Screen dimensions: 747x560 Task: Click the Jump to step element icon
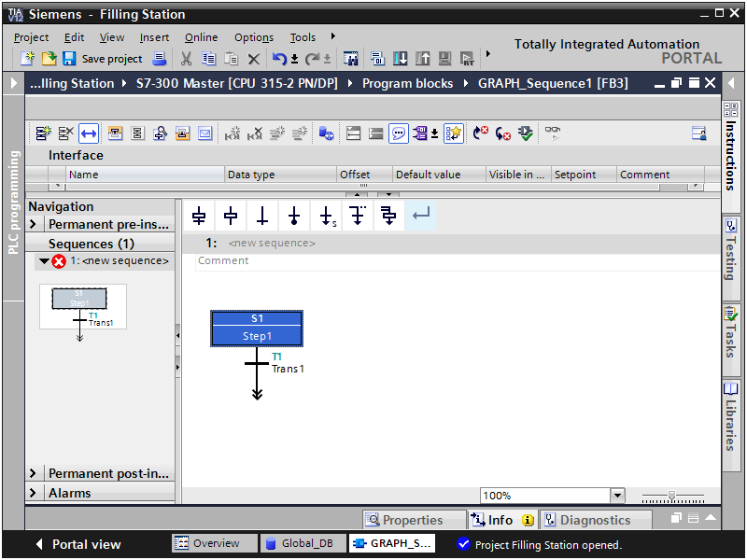coord(326,216)
